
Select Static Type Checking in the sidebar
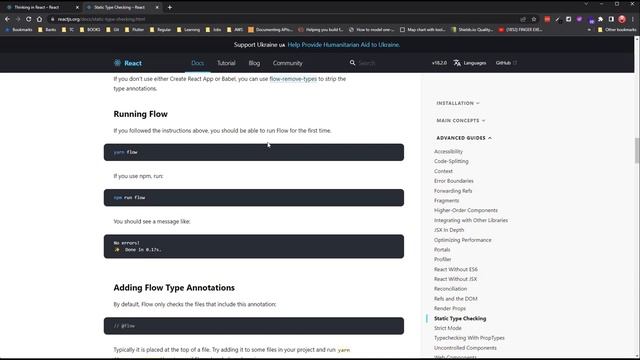pyautogui.click(x=460, y=318)
